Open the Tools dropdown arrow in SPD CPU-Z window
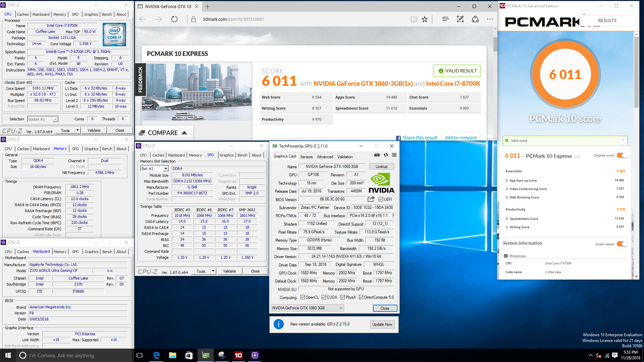 coord(213,271)
